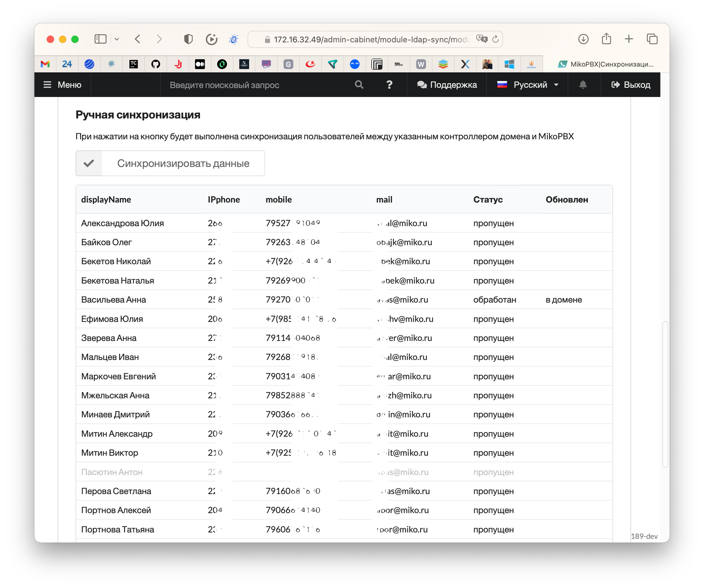Screen dimensions: 704x588
Task: Open the Русский language dropdown
Action: [x=528, y=85]
